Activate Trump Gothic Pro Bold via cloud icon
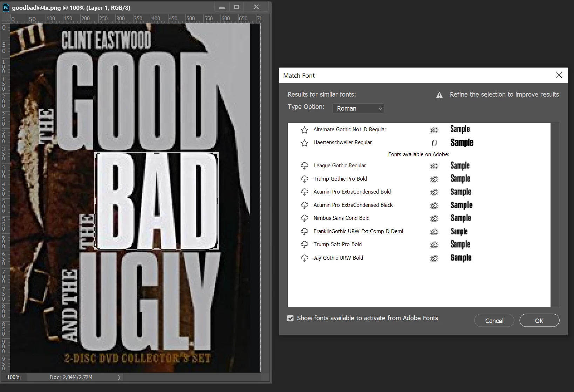This screenshot has width=574, height=392. (305, 179)
